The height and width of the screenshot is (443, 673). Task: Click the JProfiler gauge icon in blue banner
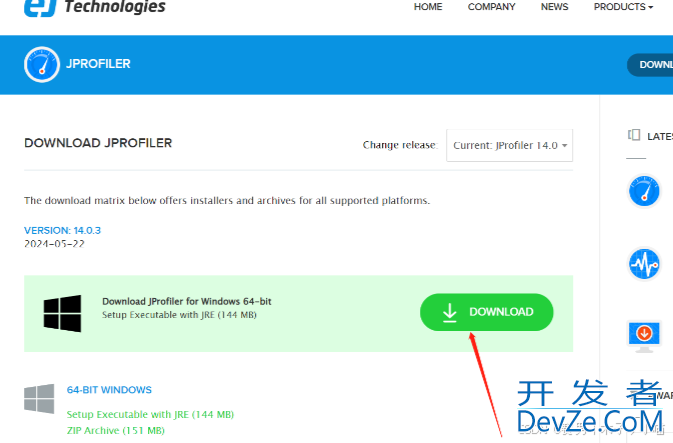click(42, 64)
